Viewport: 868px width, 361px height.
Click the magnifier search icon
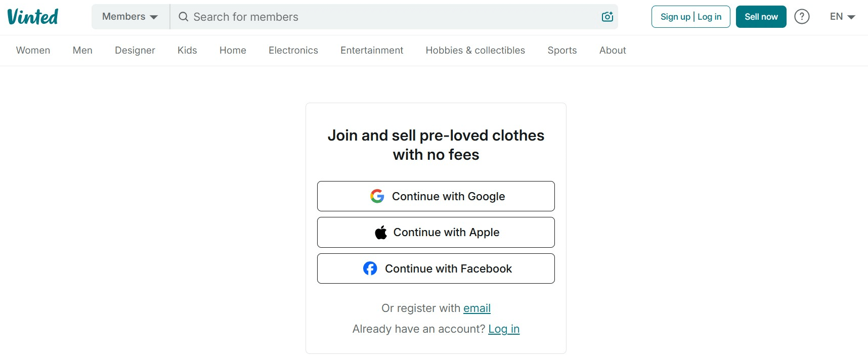click(183, 17)
